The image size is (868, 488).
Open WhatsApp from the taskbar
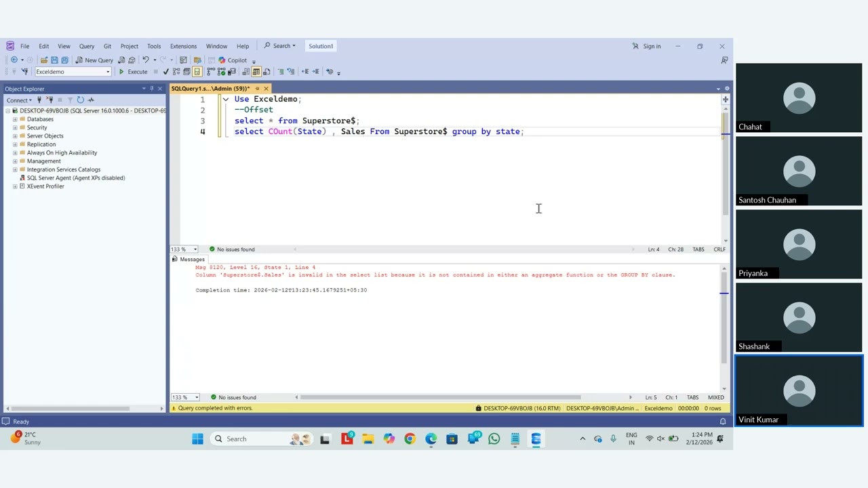pyautogui.click(x=494, y=439)
